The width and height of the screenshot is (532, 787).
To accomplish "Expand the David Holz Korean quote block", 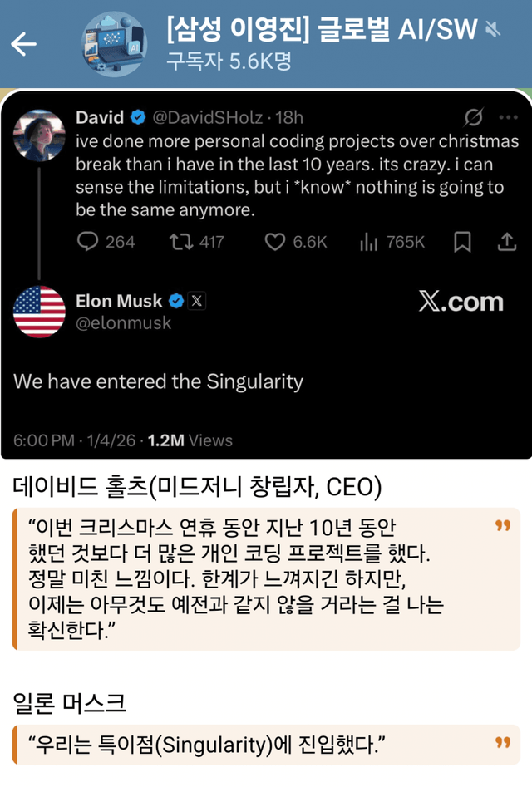I will click(x=266, y=578).
